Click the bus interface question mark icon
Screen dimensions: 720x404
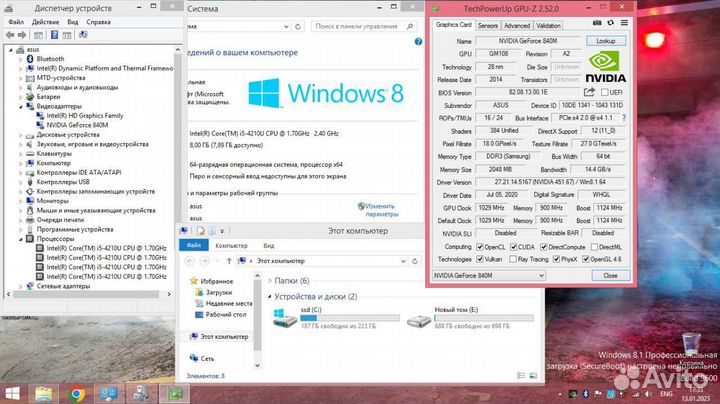[624, 118]
